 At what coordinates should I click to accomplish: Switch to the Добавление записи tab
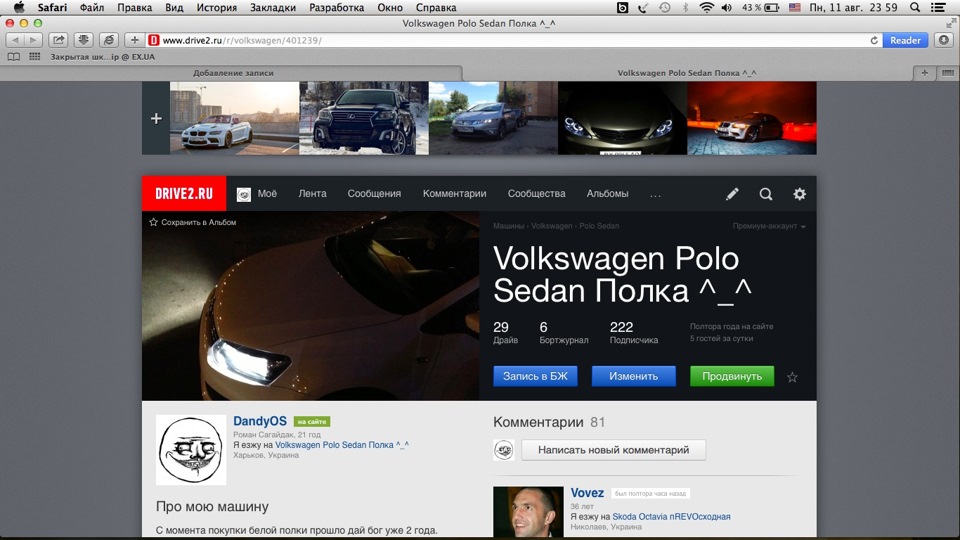pyautogui.click(x=233, y=73)
